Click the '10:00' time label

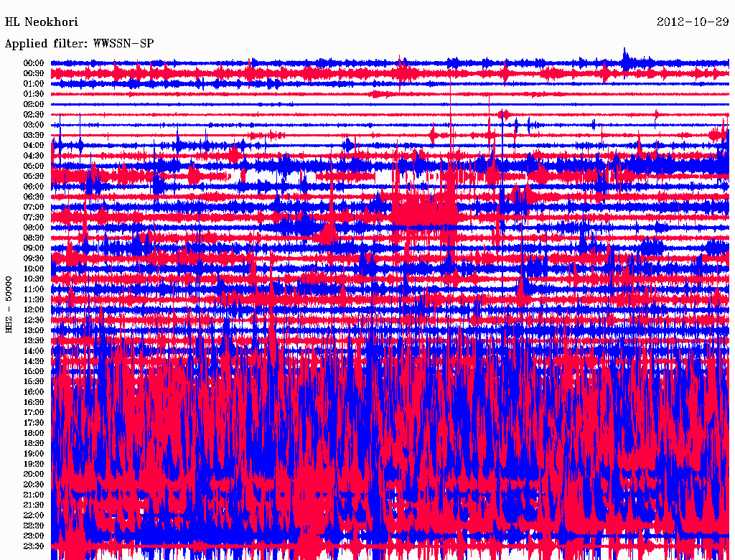coord(34,269)
